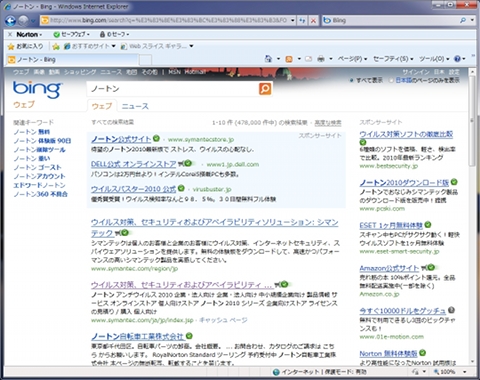
Task: Open ウイルス対策ソフトの徹底比較 sponsor link
Action: (406, 134)
